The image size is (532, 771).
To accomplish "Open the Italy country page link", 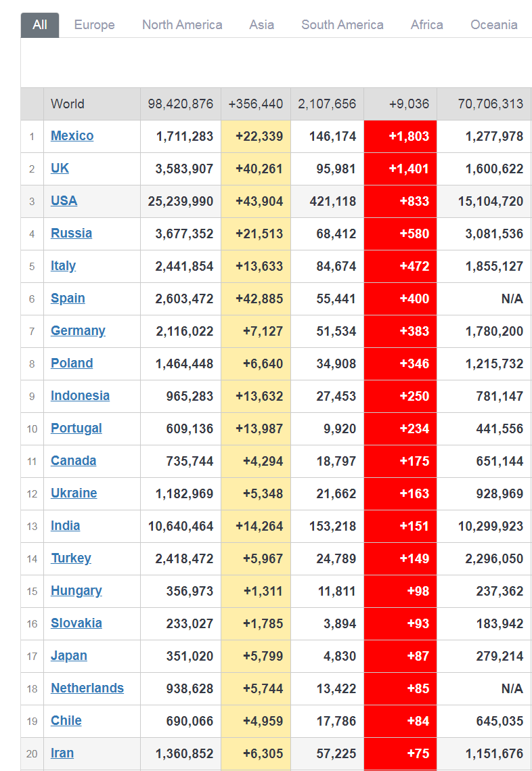I will (63, 266).
